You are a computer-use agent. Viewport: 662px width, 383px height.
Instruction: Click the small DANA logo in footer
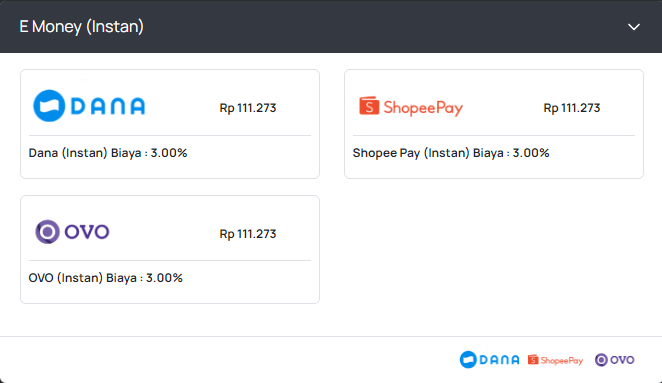[x=489, y=360]
